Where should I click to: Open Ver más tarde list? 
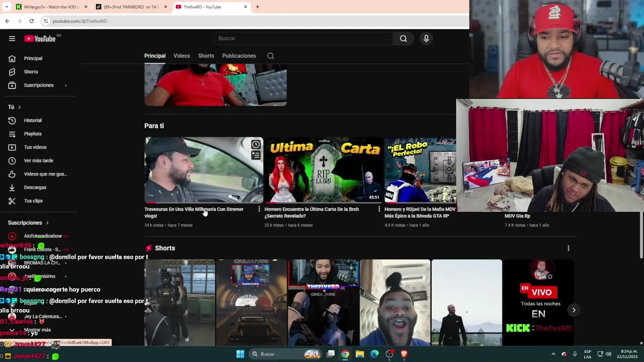[x=39, y=160]
